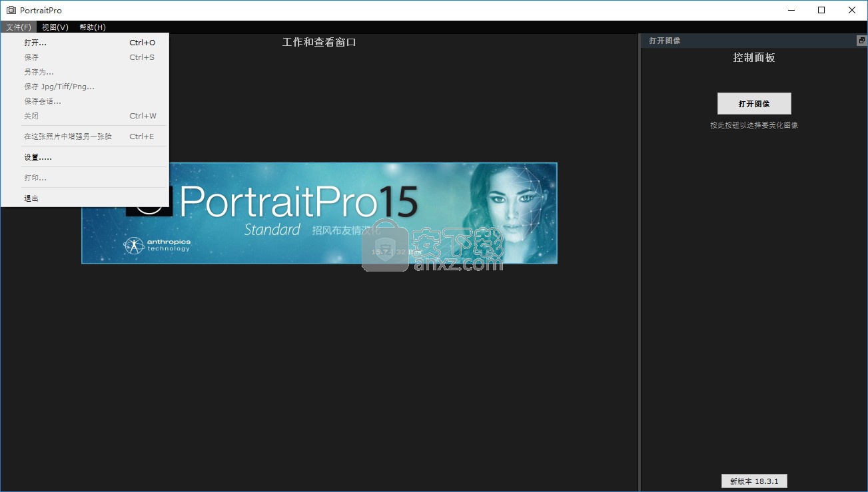868x492 pixels.
Task: Open the 文件(F) menu
Action: (19, 27)
